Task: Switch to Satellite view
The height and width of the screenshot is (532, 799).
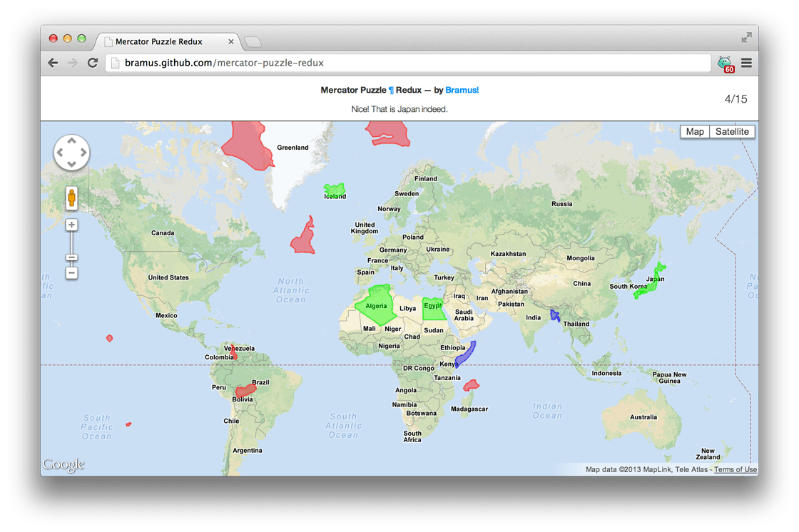Action: click(732, 131)
